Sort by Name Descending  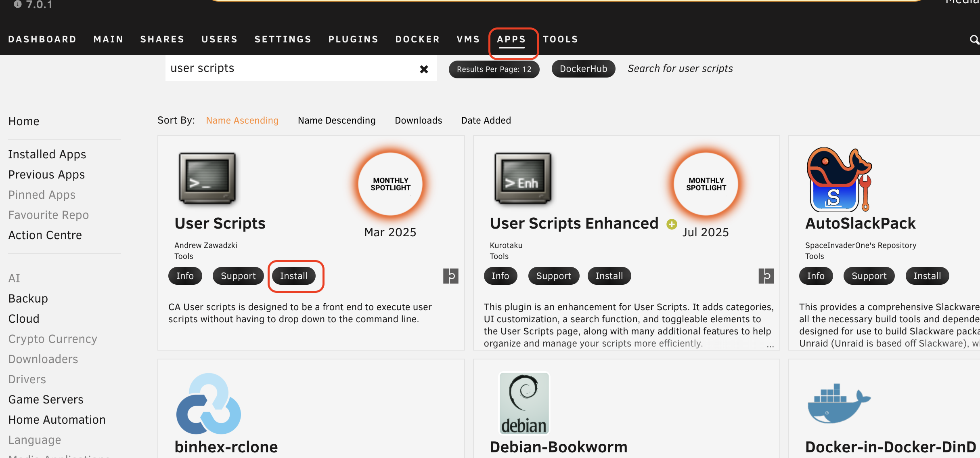tap(337, 120)
